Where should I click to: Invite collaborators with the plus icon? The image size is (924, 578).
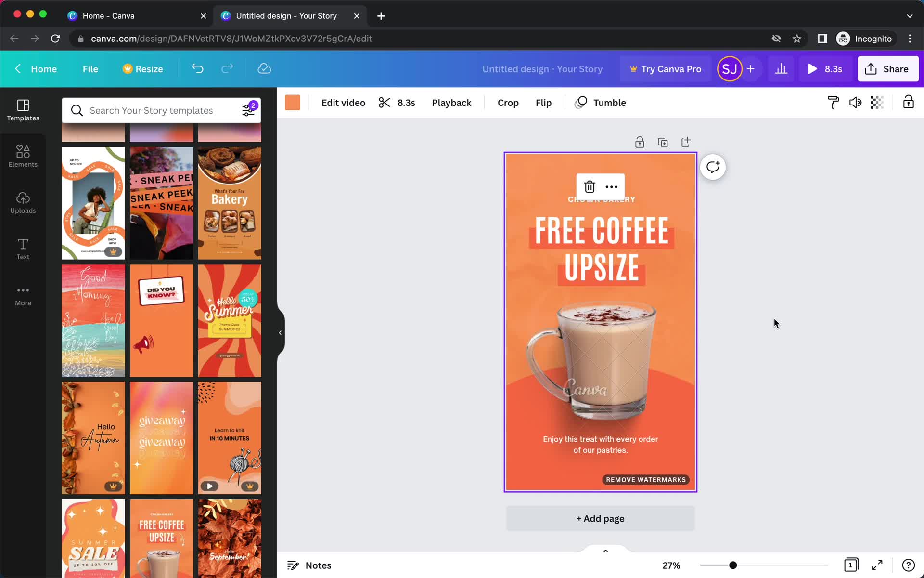[x=751, y=69]
